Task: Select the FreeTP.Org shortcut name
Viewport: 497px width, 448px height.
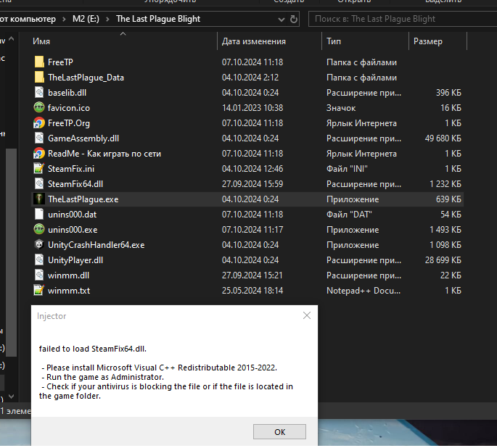Action: tap(69, 123)
